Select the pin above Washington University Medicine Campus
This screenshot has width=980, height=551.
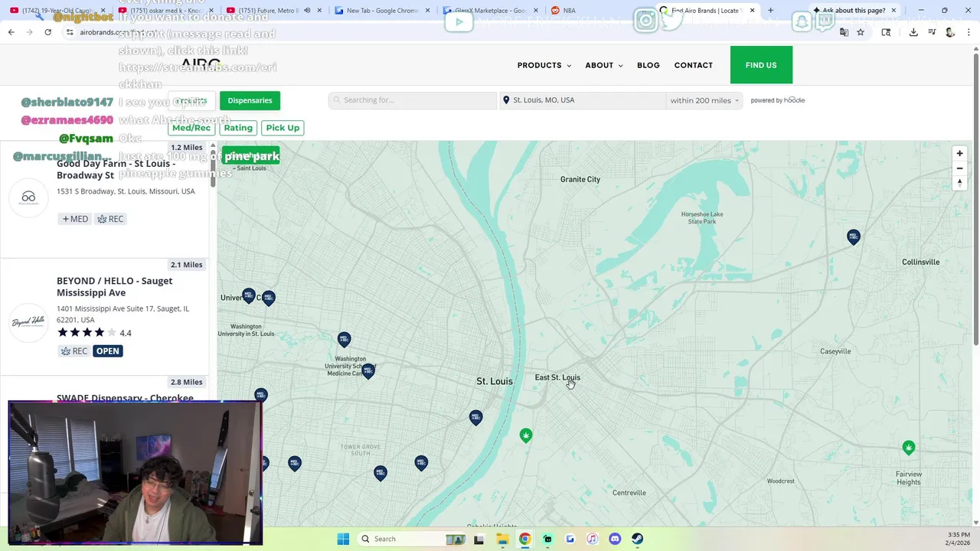(x=345, y=339)
